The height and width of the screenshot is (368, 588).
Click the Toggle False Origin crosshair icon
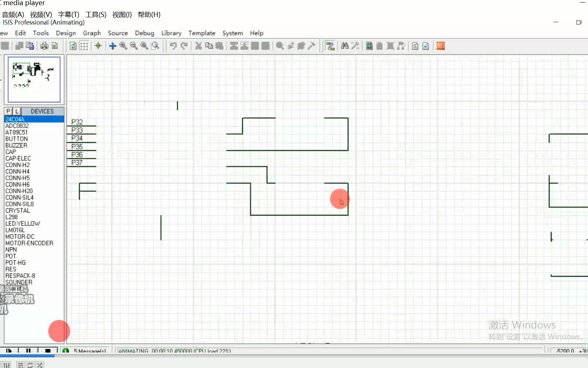pos(98,46)
